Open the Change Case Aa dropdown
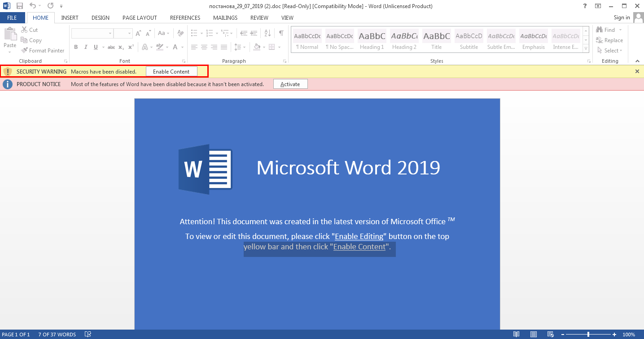Image resolution: width=644 pixels, height=339 pixels. tap(164, 34)
